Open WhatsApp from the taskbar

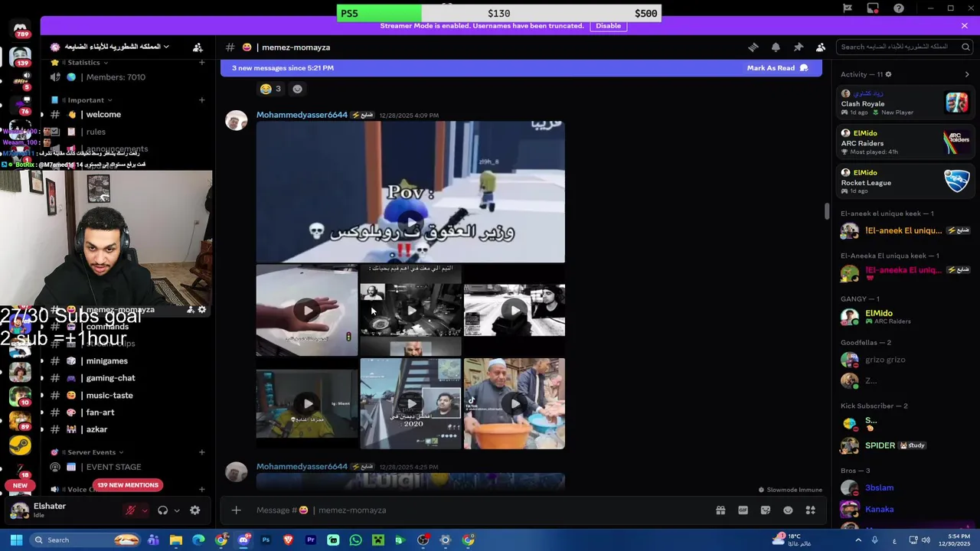(x=355, y=540)
